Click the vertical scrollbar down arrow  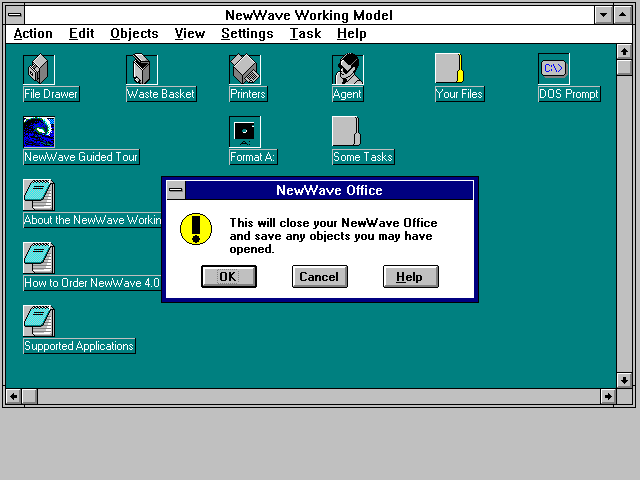[624, 380]
